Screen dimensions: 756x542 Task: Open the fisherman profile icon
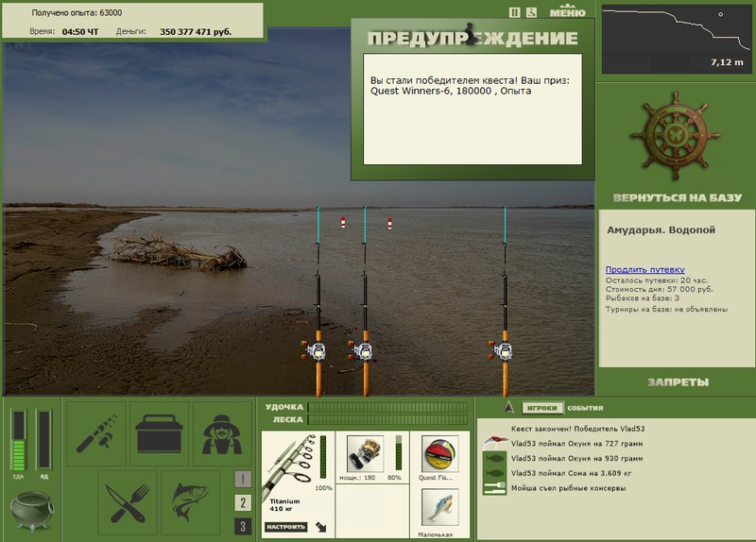222,433
